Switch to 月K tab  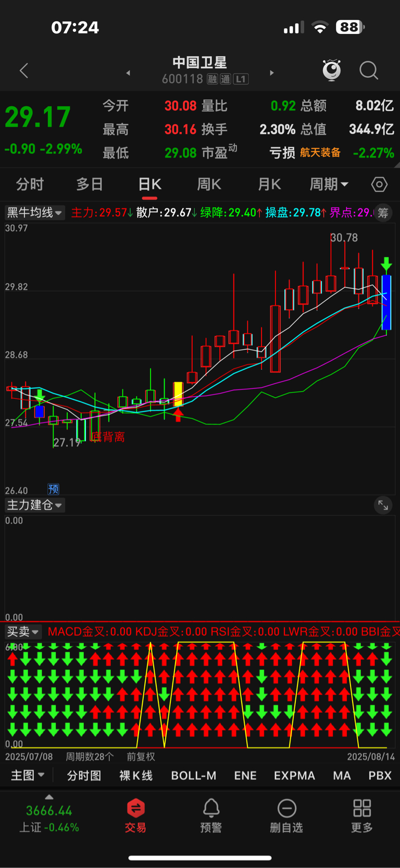coord(269,184)
